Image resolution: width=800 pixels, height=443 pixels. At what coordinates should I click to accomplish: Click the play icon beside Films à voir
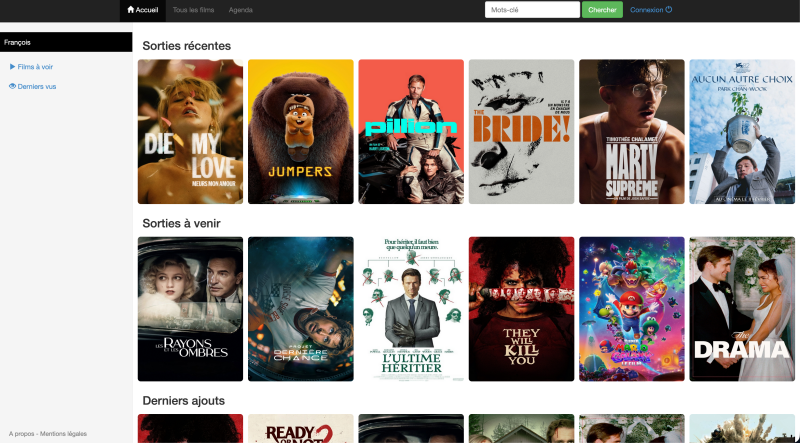[12, 66]
